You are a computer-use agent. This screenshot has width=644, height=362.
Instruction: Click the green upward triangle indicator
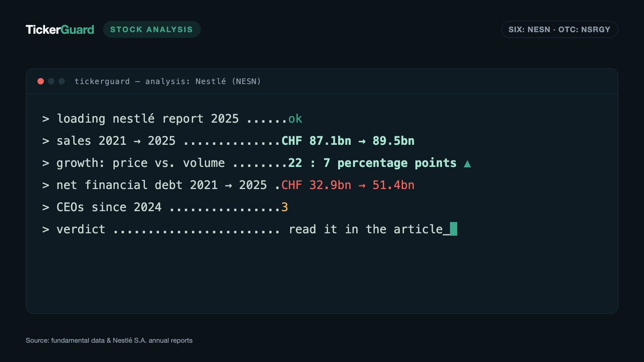pos(467,164)
